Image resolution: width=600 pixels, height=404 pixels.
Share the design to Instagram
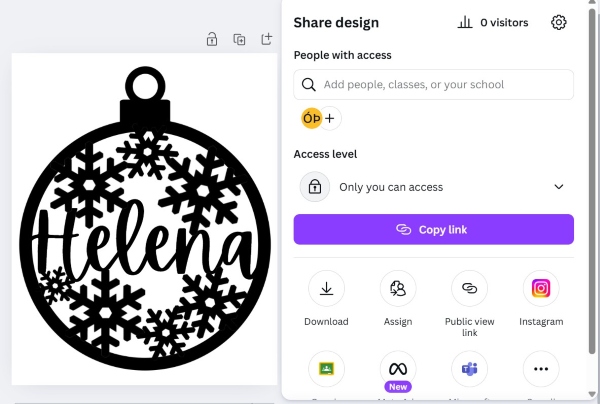point(541,289)
